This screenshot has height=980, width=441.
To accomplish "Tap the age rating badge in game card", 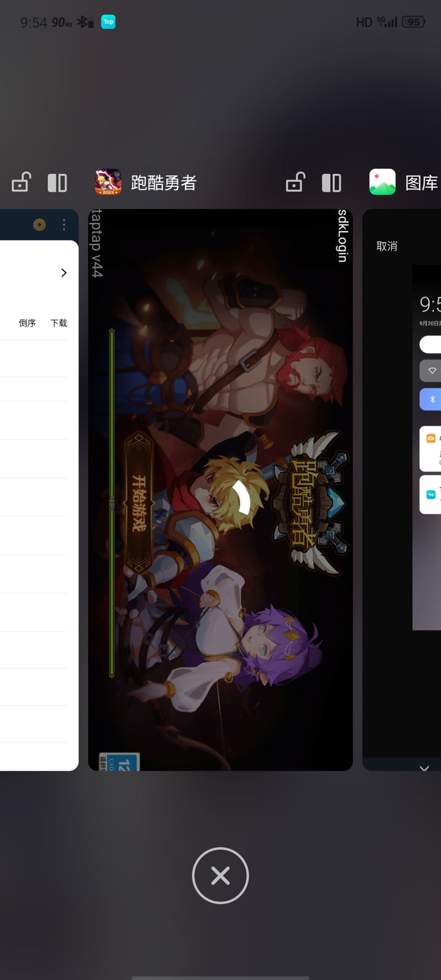I will 119,761.
